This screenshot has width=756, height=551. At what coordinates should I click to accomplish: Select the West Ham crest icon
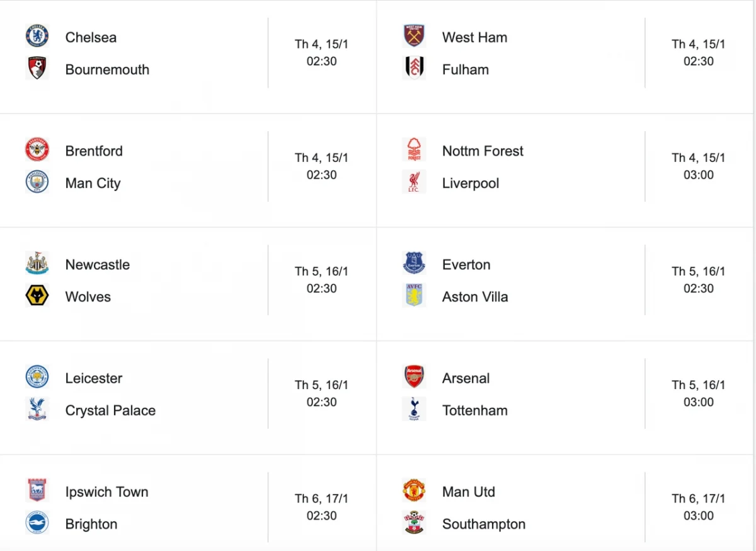pos(415,36)
